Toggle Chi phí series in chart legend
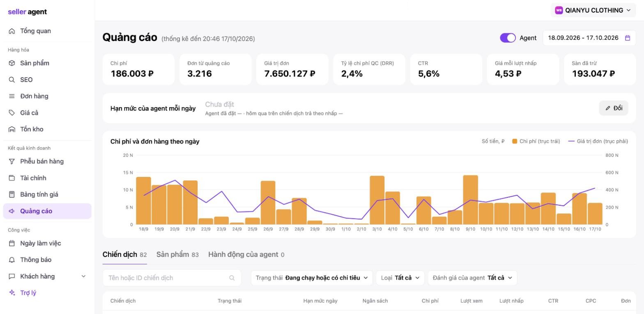The height and width of the screenshot is (314, 644). (x=536, y=141)
